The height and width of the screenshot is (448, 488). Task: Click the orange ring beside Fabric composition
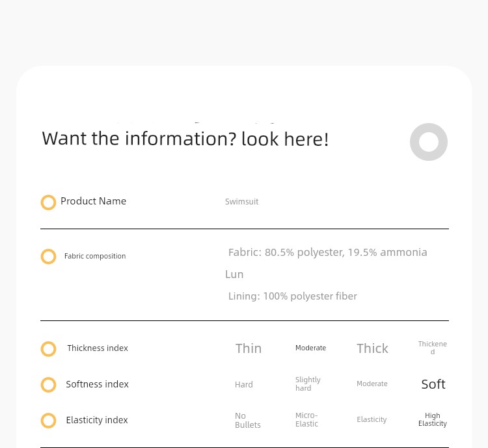point(49,257)
